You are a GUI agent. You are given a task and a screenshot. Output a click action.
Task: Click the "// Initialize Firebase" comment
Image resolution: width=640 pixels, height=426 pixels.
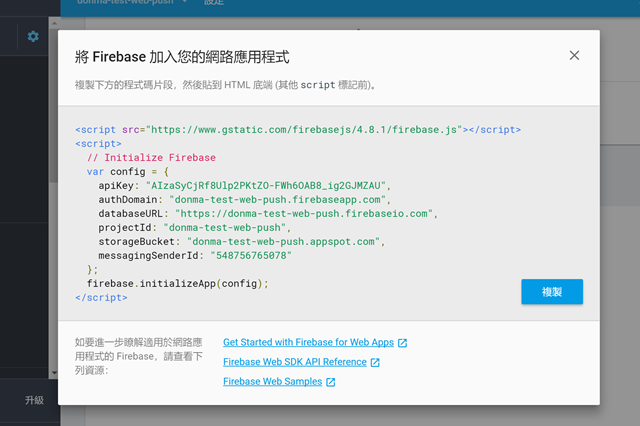point(151,158)
